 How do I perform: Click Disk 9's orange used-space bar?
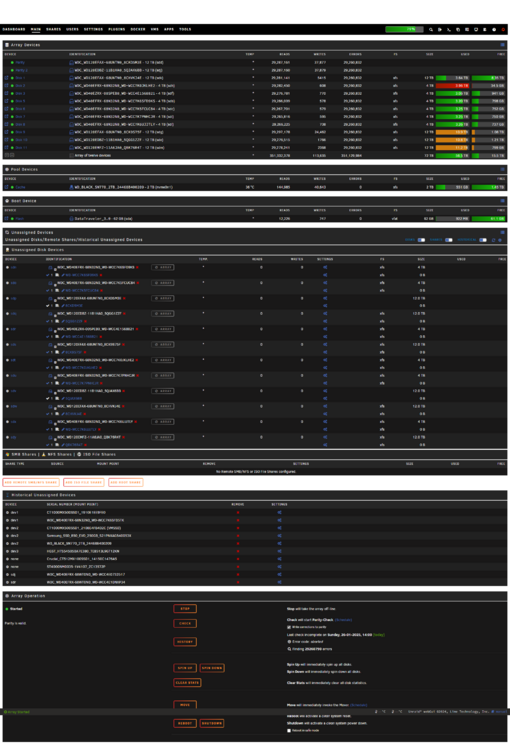pyautogui.click(x=452, y=132)
